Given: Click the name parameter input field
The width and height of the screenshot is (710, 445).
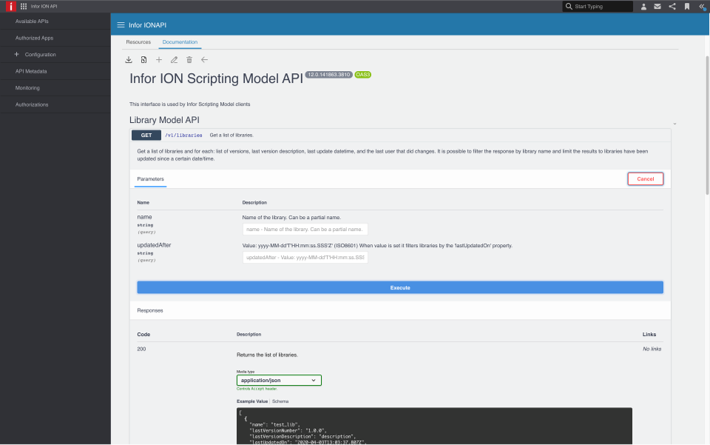Looking at the screenshot, I should (x=305, y=229).
